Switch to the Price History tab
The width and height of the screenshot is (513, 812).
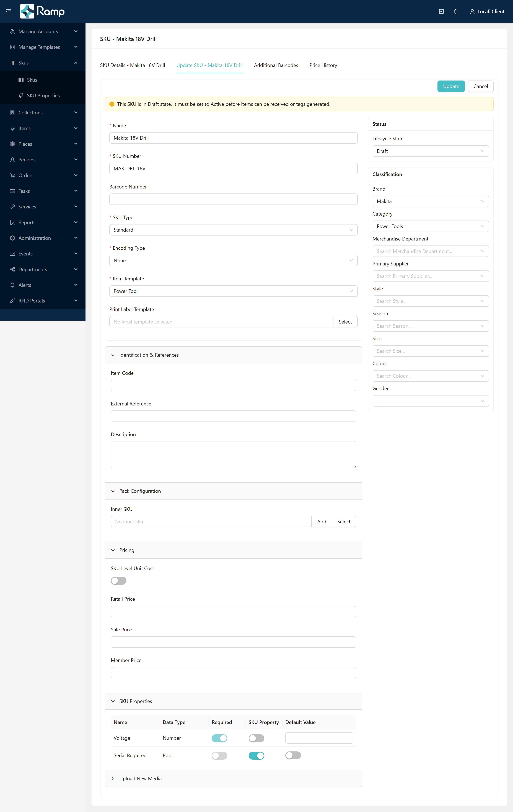click(x=323, y=65)
